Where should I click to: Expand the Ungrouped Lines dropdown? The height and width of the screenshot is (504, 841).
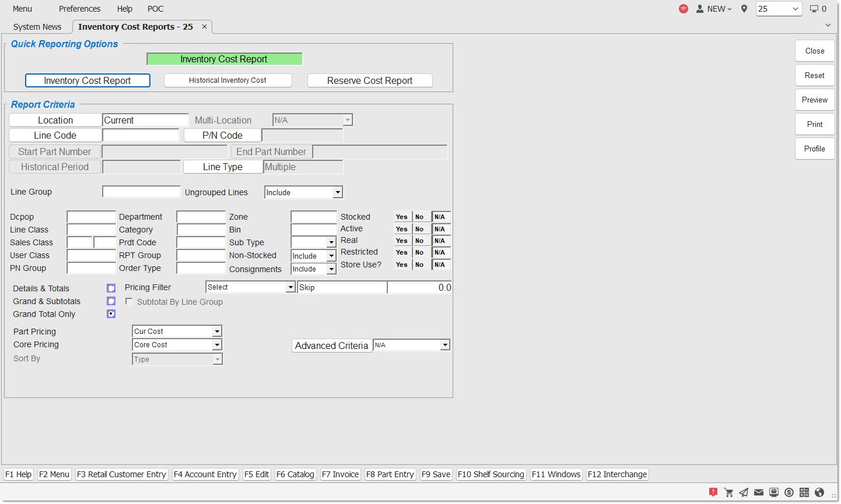(337, 192)
